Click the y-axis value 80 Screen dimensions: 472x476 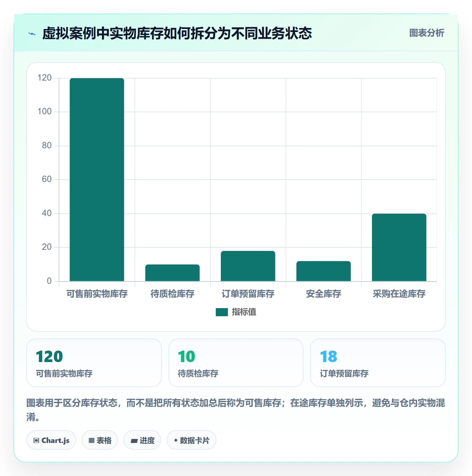(47, 146)
